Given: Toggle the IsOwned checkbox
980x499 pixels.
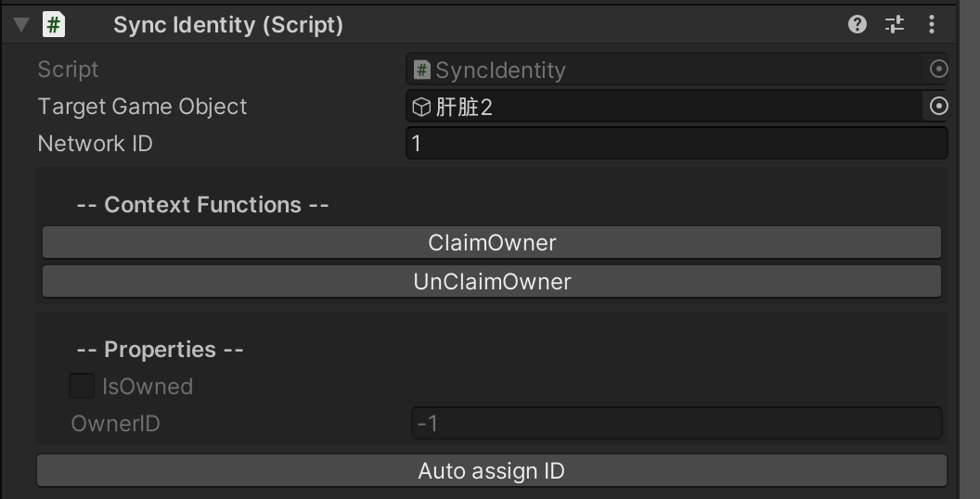Looking at the screenshot, I should tap(82, 386).
